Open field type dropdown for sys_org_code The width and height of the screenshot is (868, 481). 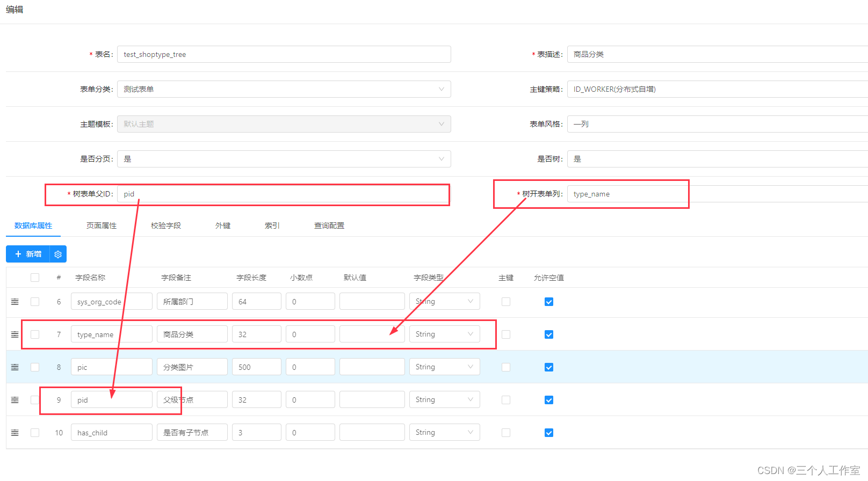click(445, 301)
